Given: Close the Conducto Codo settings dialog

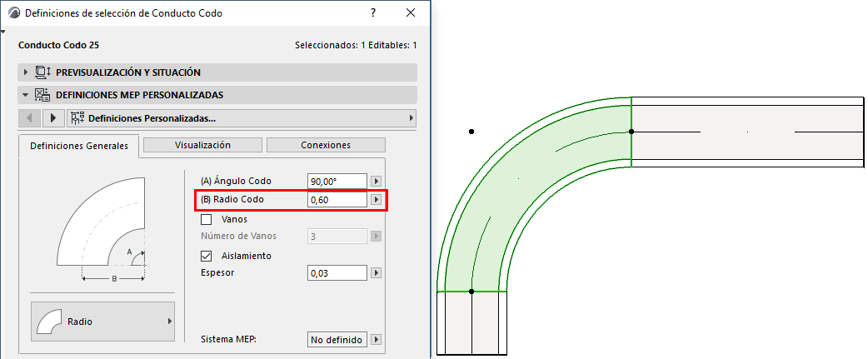Looking at the screenshot, I should (410, 12).
